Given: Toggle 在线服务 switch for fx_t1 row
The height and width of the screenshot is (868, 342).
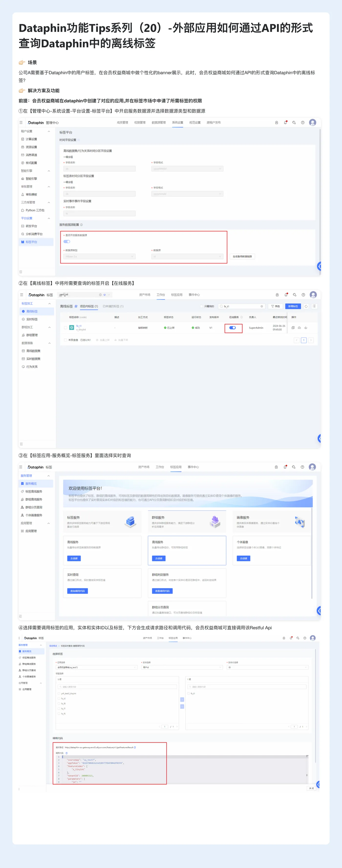Looking at the screenshot, I should (232, 328).
